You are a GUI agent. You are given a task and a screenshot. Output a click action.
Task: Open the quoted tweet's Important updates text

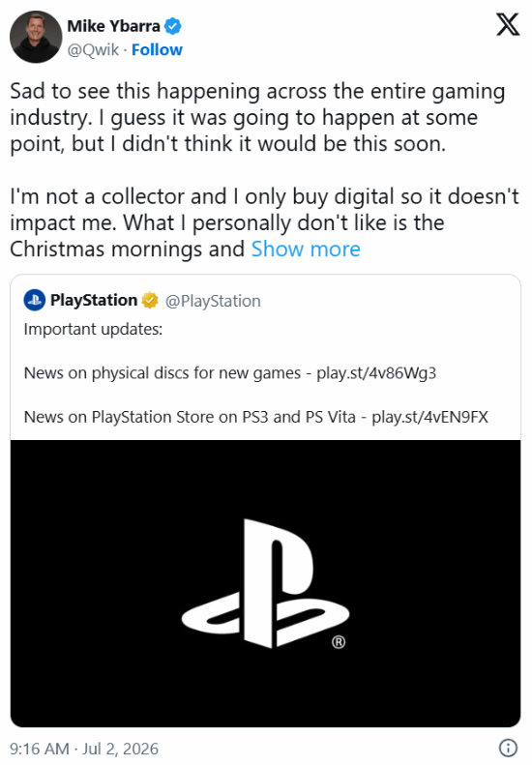(x=93, y=330)
